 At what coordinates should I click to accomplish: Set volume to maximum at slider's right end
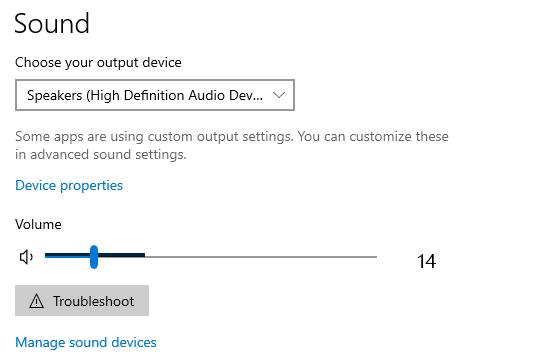375,257
